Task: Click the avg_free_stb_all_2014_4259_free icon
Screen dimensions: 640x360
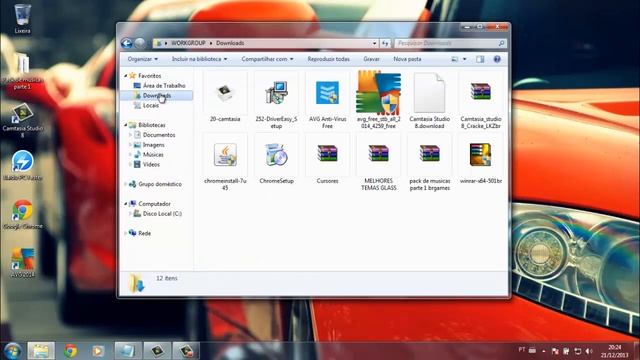Action: (378, 92)
